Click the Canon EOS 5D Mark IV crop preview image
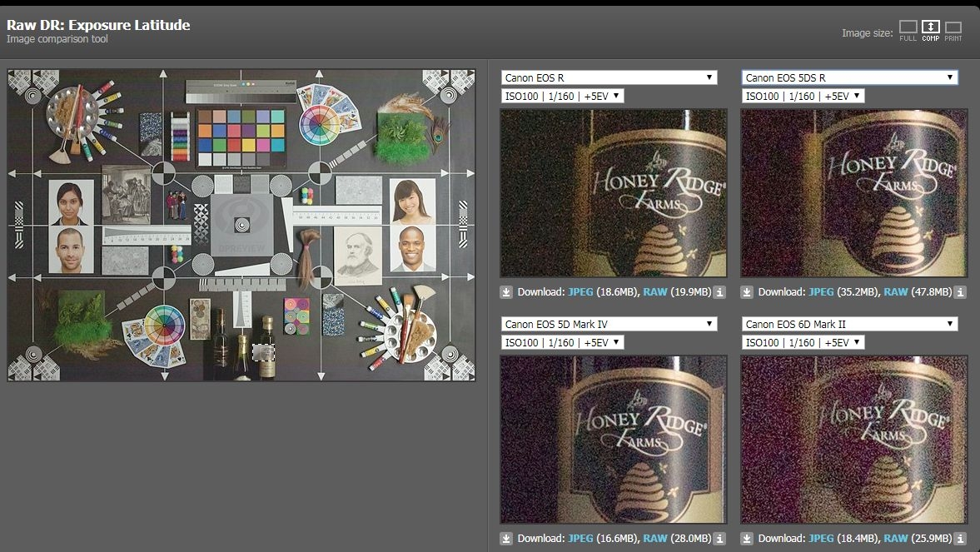 click(614, 440)
